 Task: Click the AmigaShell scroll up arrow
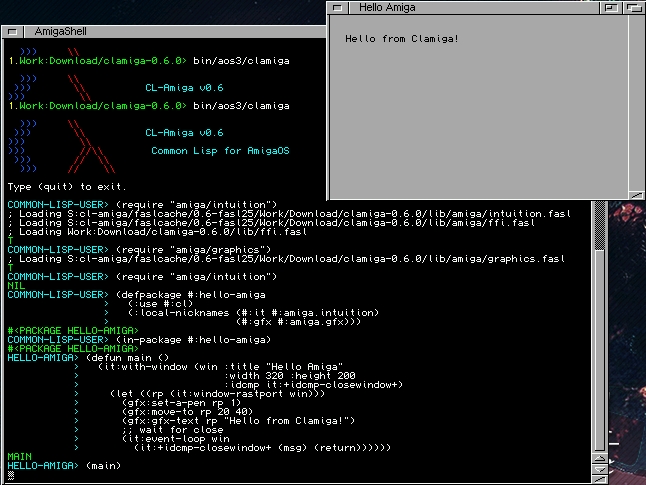pos(600,459)
